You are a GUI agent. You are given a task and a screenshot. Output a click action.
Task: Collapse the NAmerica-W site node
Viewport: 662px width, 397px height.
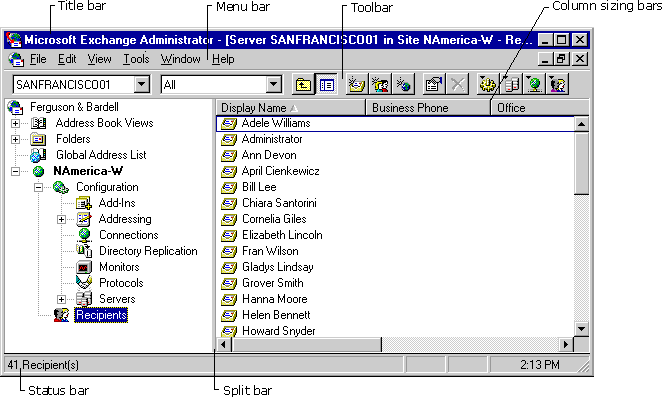click(15, 171)
